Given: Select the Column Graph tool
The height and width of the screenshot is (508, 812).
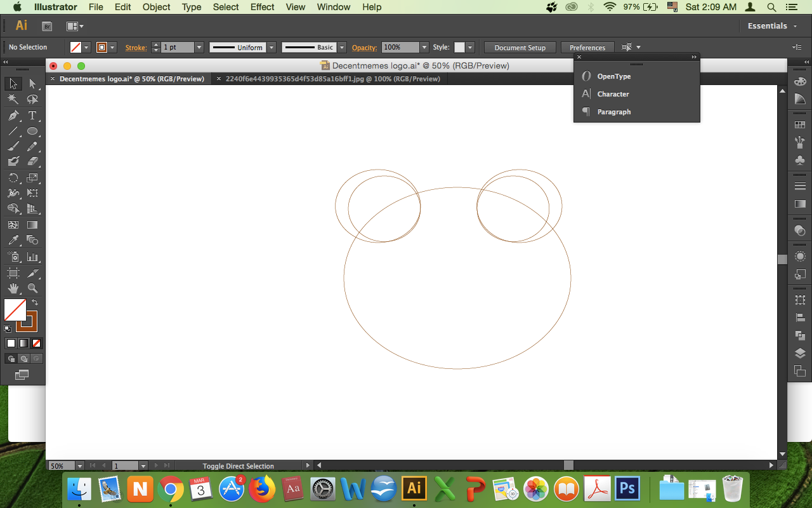Looking at the screenshot, I should (32, 257).
